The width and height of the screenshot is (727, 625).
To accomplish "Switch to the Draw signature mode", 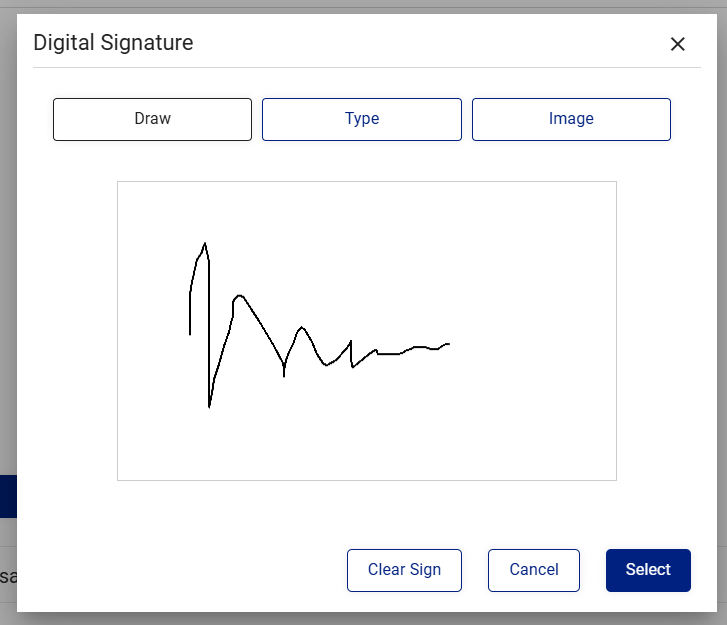I will [153, 119].
